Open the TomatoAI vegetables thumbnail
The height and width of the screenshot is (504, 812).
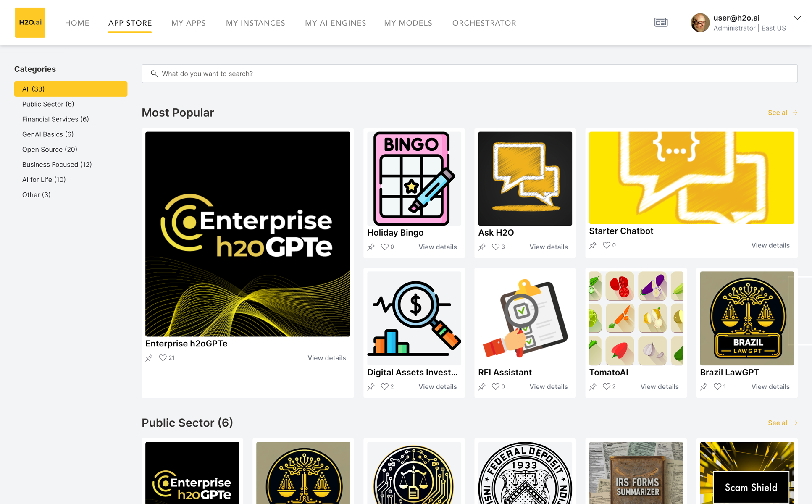click(636, 318)
